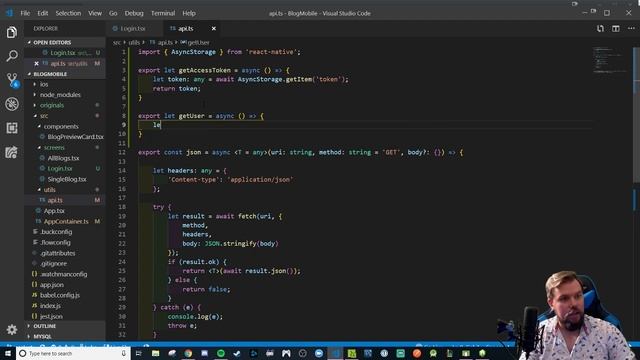Screen dimensions: 640x360
Task: Expand the OUTLINE panel
Action: (x=44, y=326)
